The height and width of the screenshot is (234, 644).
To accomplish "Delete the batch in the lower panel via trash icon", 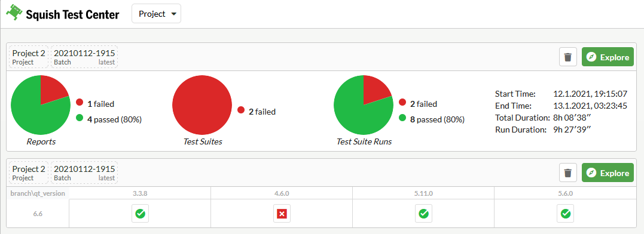I will click(568, 173).
